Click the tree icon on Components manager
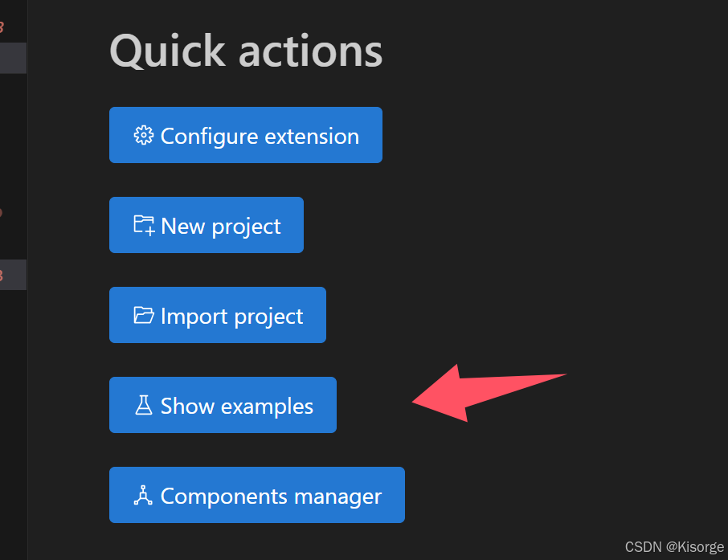Screen dimensions: 728x560 (x=143, y=495)
